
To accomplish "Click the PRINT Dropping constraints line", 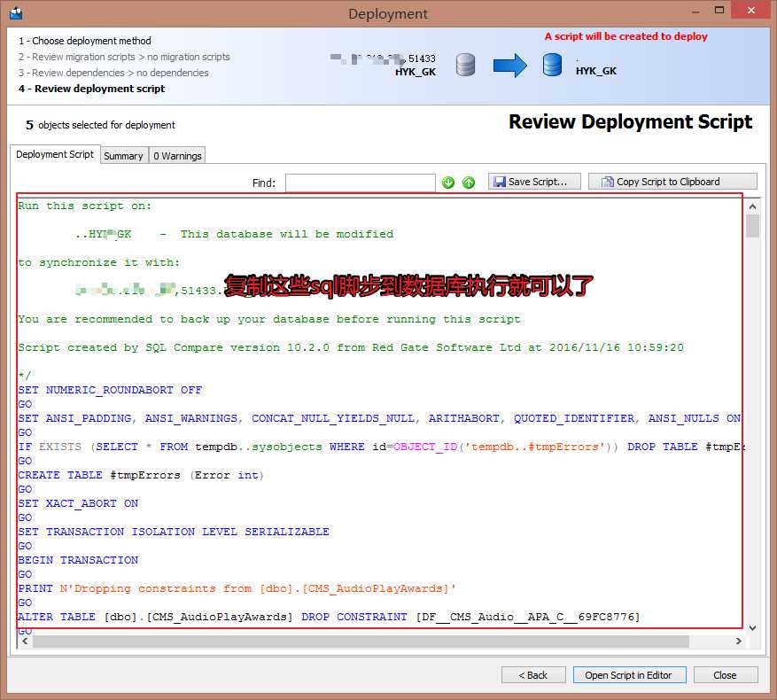I will tap(237, 588).
